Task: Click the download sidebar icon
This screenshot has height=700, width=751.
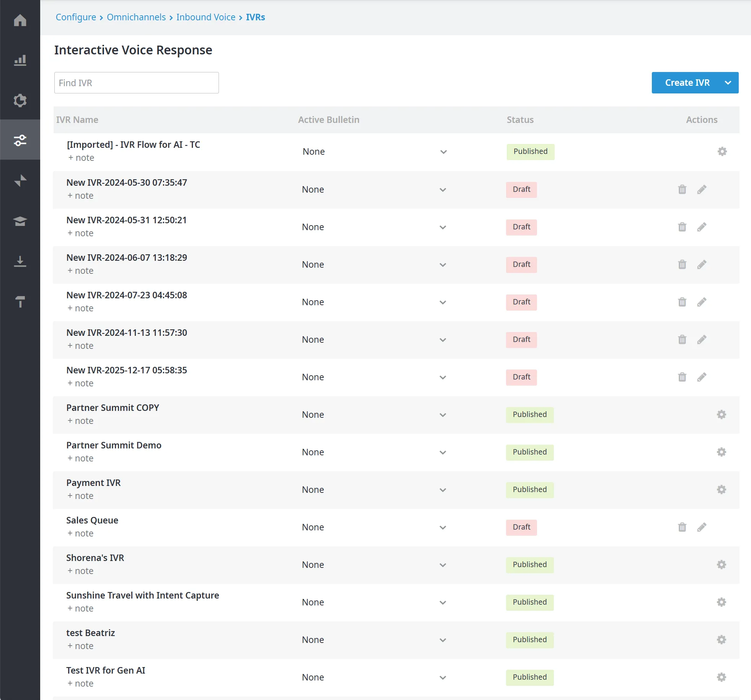Action: click(x=20, y=261)
